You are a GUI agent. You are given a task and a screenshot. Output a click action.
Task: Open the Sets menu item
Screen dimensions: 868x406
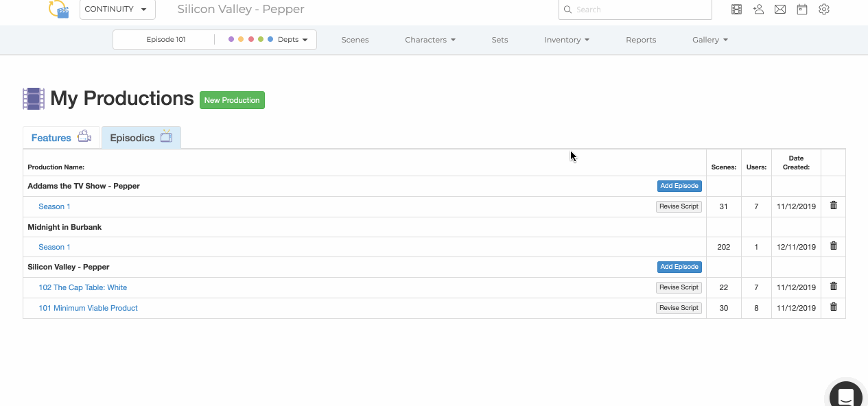[x=500, y=40]
